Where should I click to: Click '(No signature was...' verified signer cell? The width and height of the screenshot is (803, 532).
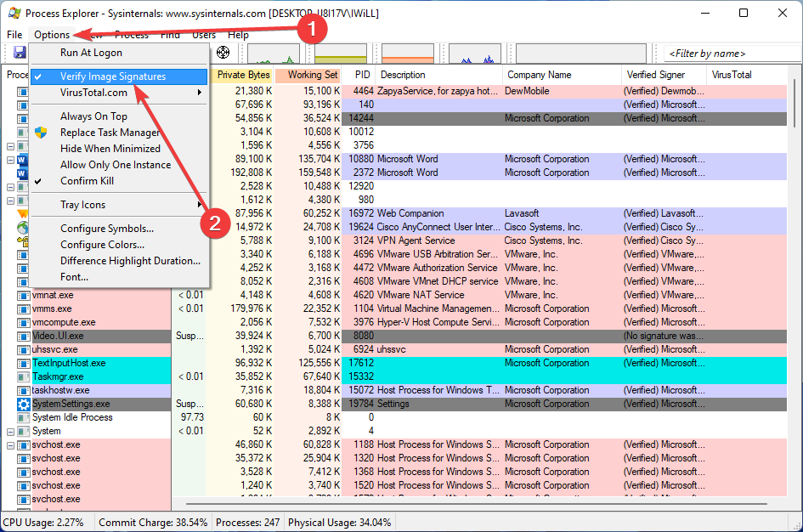tap(664, 337)
